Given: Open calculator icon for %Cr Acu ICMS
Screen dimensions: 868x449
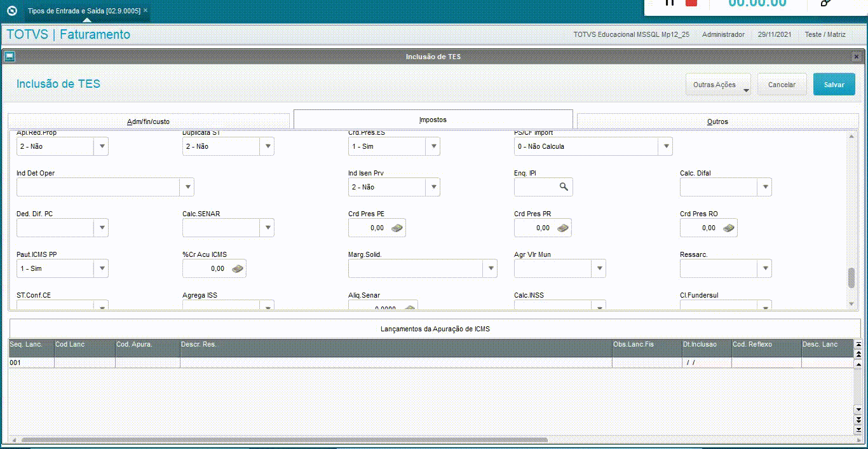Looking at the screenshot, I should (237, 268).
